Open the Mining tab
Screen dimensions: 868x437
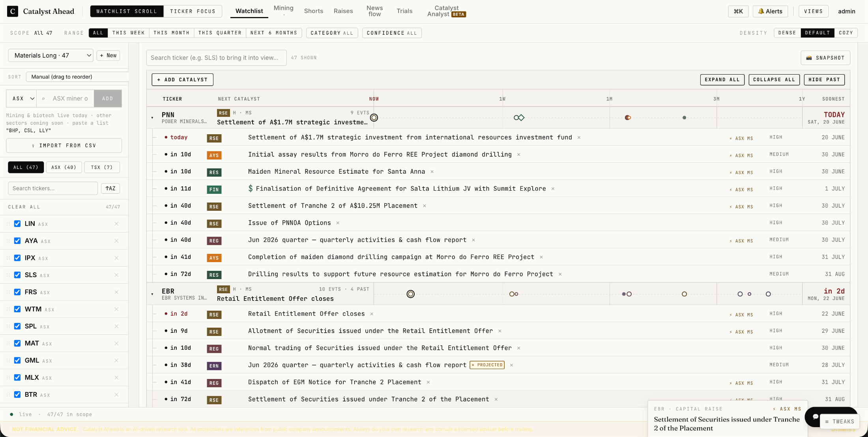coord(284,8)
